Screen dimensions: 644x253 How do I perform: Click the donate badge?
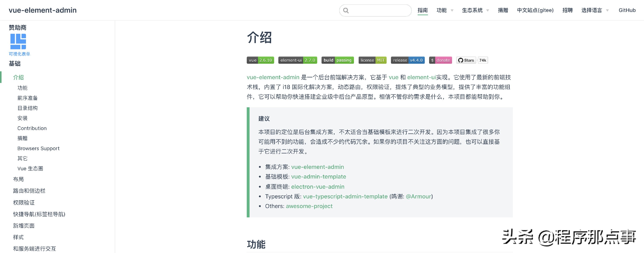[441, 60]
